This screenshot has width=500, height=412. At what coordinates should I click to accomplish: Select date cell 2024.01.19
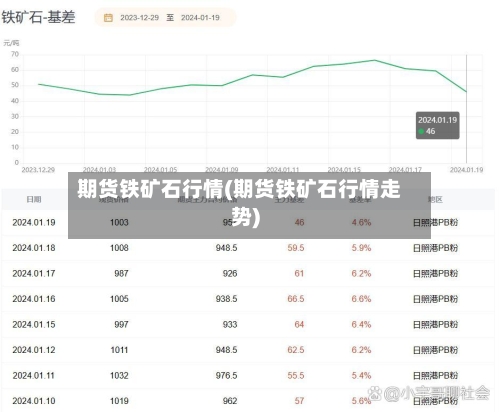pyautogui.click(x=34, y=222)
